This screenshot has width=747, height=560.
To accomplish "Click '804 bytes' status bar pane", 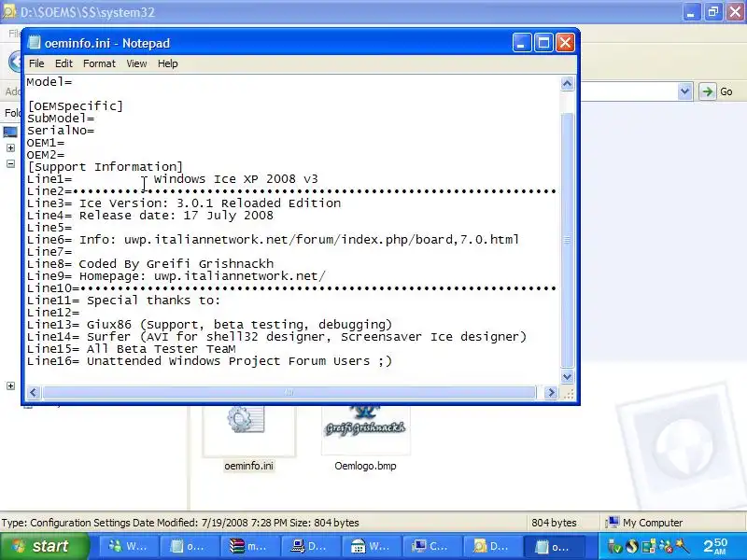I will tap(554, 523).
